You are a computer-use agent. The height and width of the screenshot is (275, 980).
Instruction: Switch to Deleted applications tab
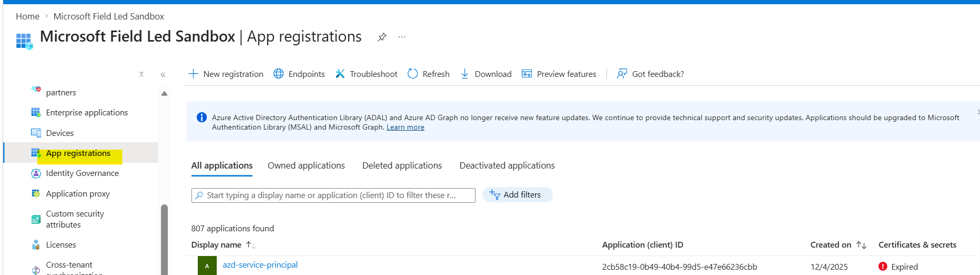(402, 165)
